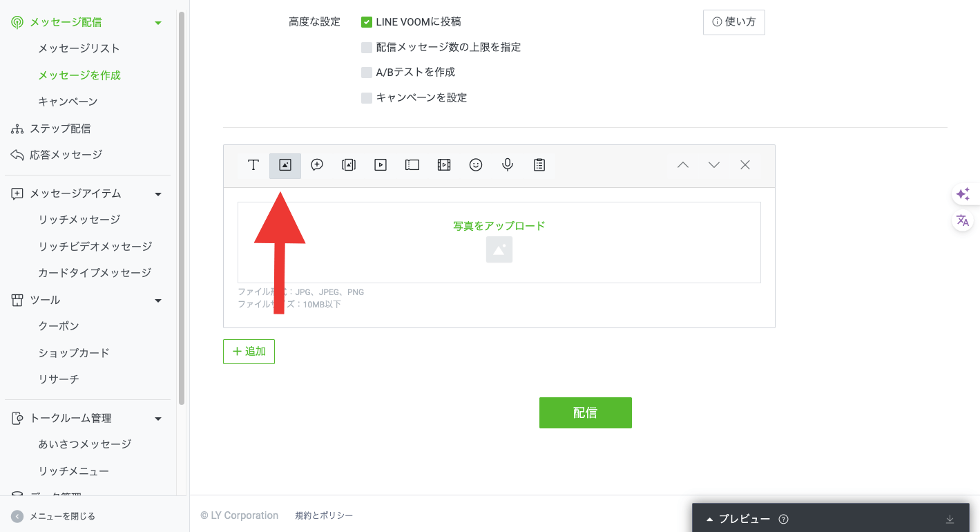Click the ステップ配信 hierarchy icon
980x532 pixels.
[17, 129]
